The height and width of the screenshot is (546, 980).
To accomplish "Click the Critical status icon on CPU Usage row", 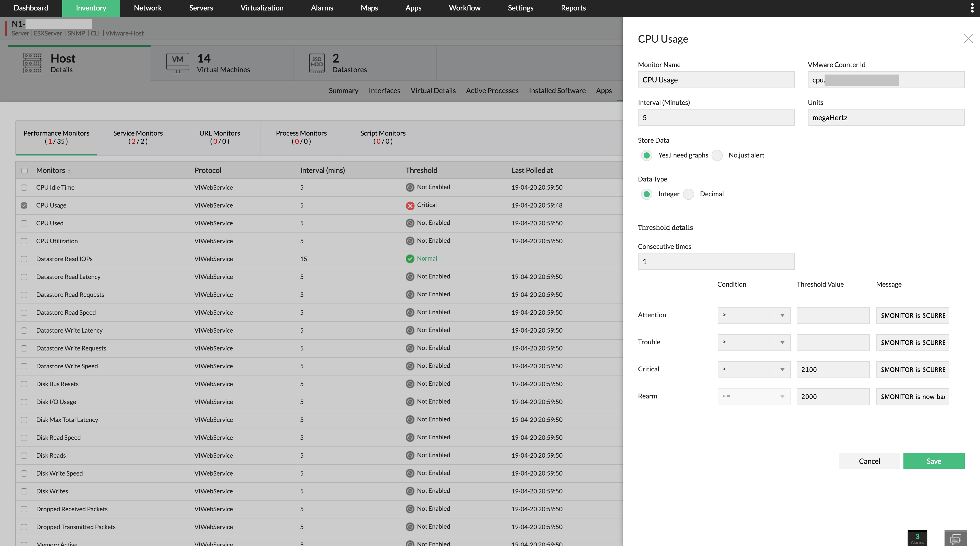I will pos(410,205).
